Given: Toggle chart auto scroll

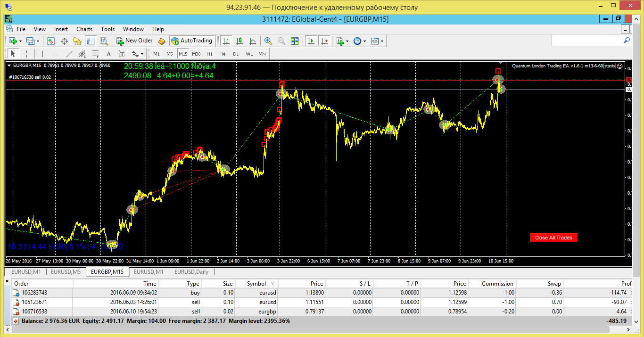Looking at the screenshot, I should click(311, 41).
